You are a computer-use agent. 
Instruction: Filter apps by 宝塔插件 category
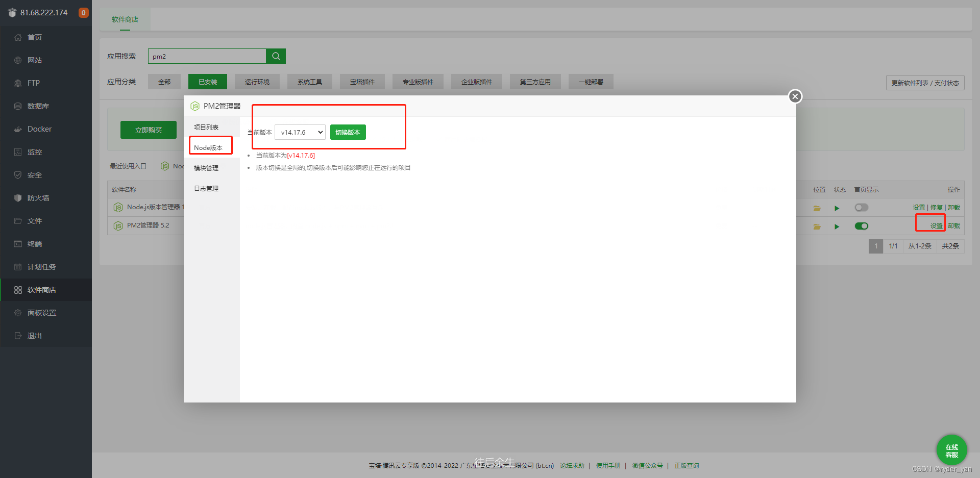pyautogui.click(x=362, y=82)
